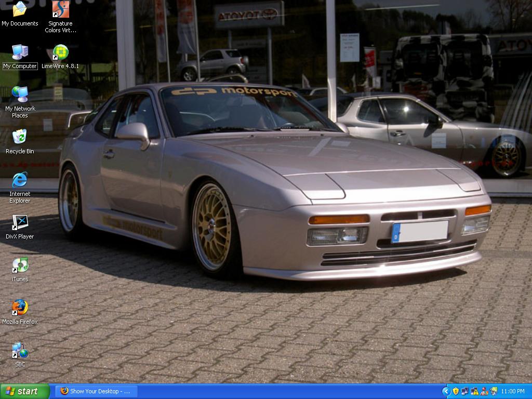Viewport: 532px width, 399px height.
Task: Open the DivX Player shortcut
Action: [20, 222]
